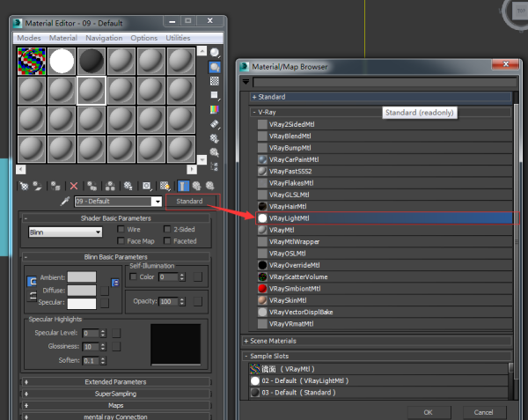Click the Diffuse map slot button
The height and width of the screenshot is (420, 528).
click(105, 291)
